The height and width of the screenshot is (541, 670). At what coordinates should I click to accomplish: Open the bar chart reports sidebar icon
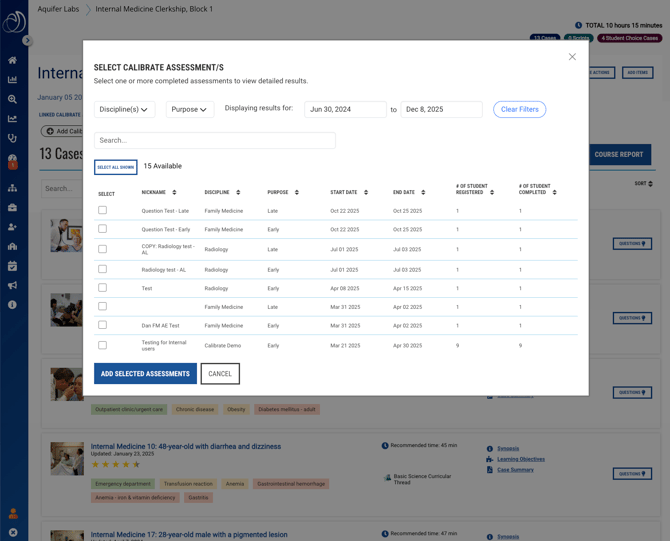pyautogui.click(x=12, y=79)
